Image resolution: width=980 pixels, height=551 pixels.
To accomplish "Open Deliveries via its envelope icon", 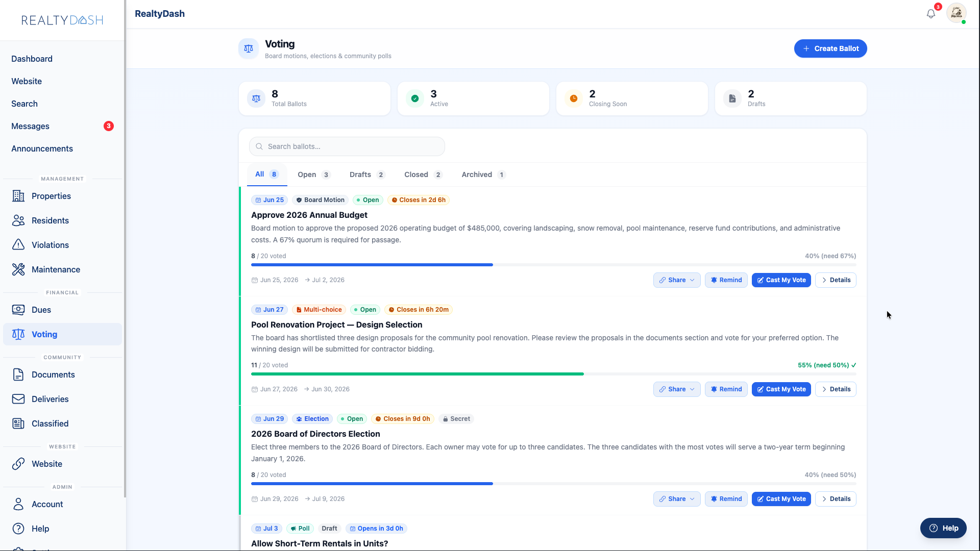I will tap(18, 399).
